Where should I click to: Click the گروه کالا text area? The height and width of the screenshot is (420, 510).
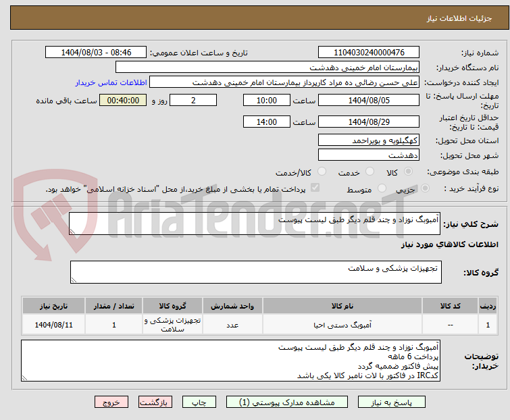(256, 272)
